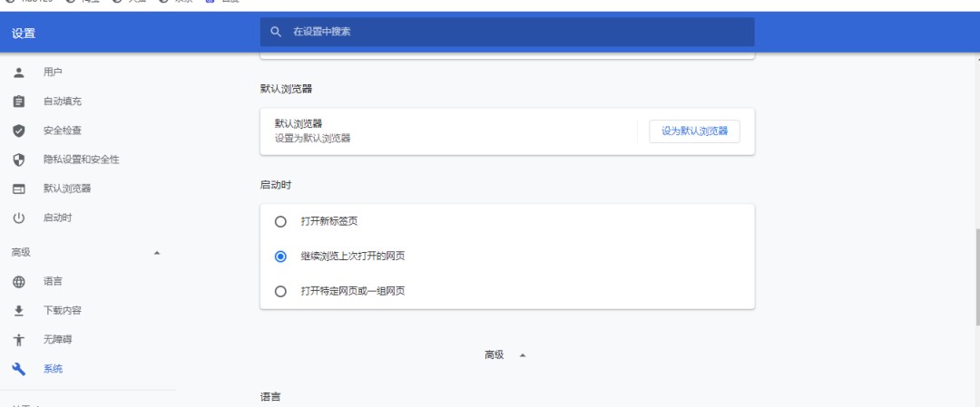Open the 系统 settings menu item
Image resolution: width=980 pixels, height=407 pixels.
(x=54, y=369)
